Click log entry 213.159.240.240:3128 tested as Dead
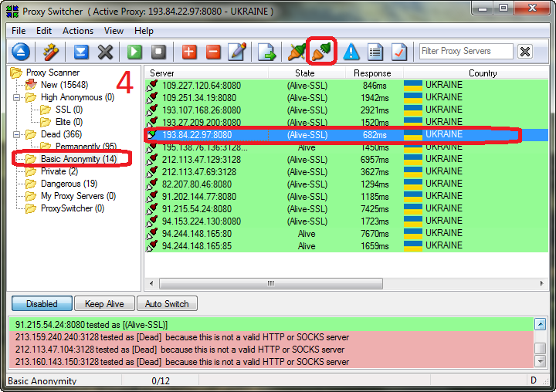Screen dimensions: 556x392 [x=271, y=337]
